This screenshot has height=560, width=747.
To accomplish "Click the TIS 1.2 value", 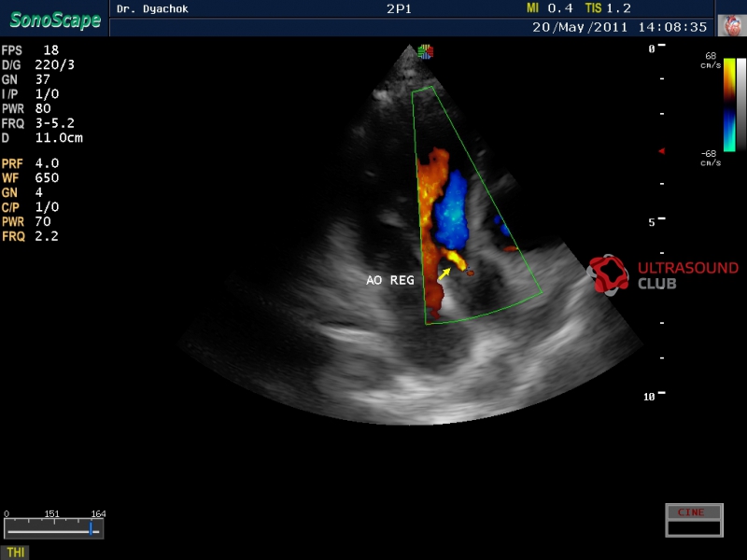I will click(608, 8).
